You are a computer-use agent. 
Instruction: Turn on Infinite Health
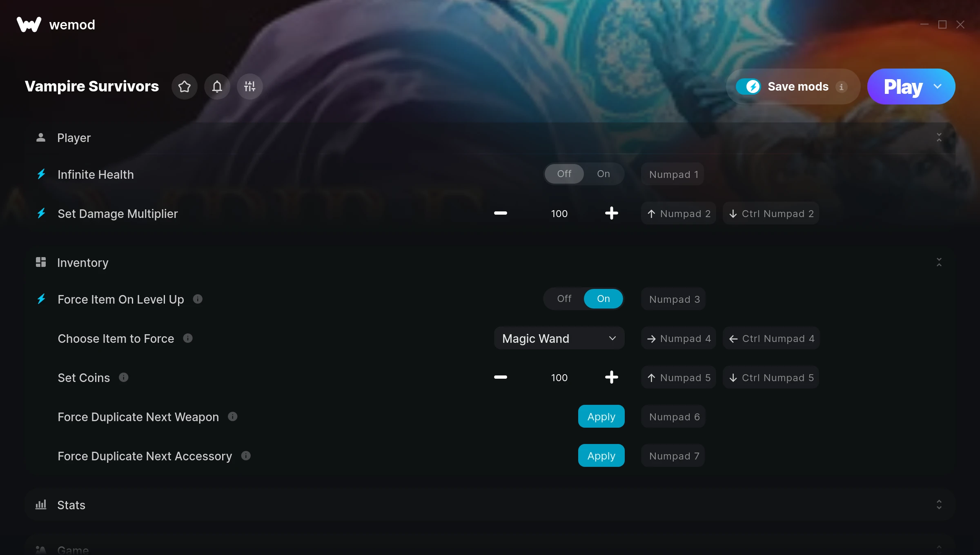pos(603,174)
